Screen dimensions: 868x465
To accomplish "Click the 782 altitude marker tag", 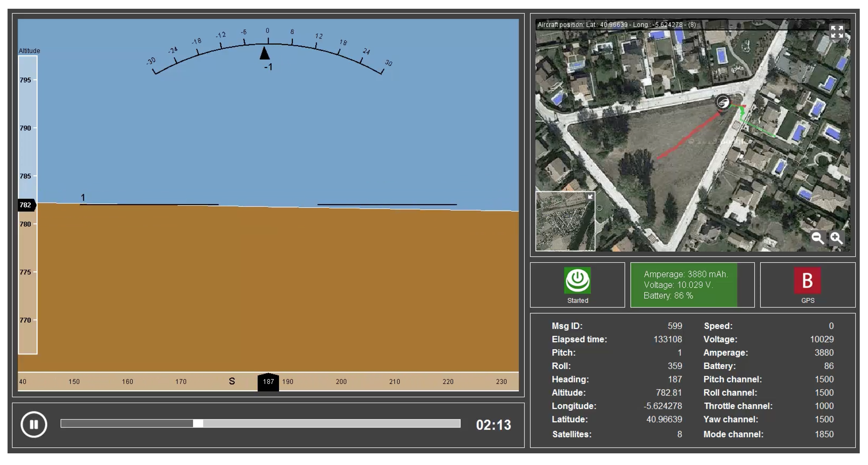I will coord(26,205).
